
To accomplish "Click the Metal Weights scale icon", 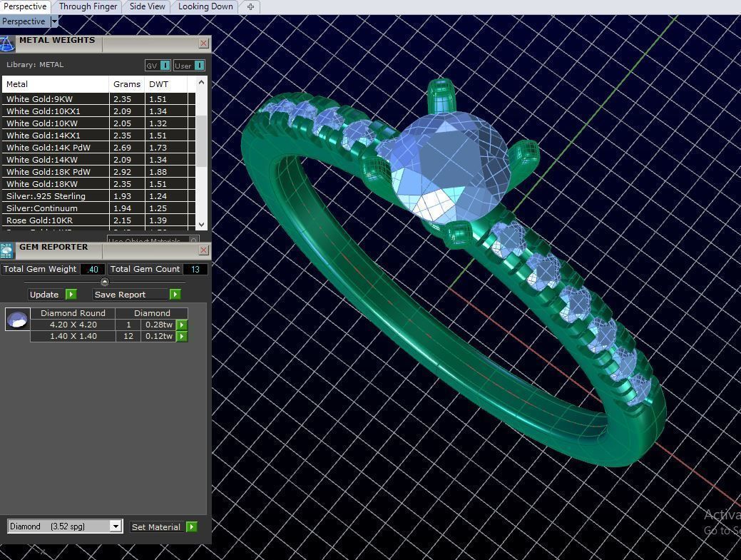I will coord(7,44).
